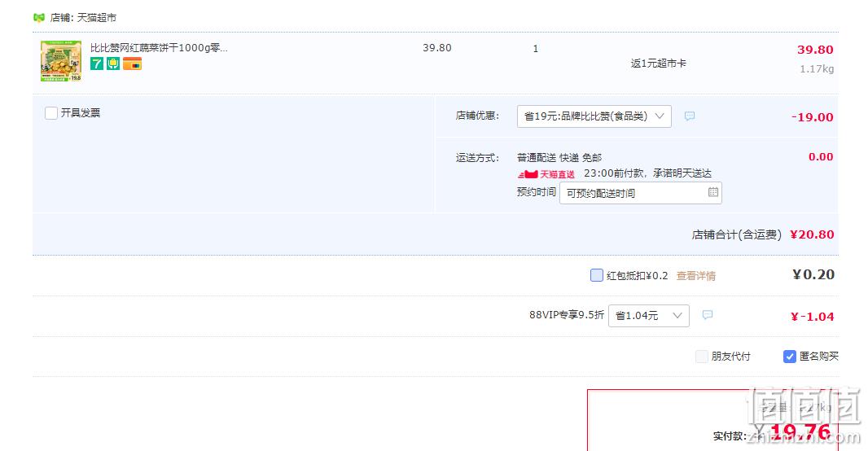Click the store total ¥20.80
The width and height of the screenshot is (868, 451).
tap(812, 234)
